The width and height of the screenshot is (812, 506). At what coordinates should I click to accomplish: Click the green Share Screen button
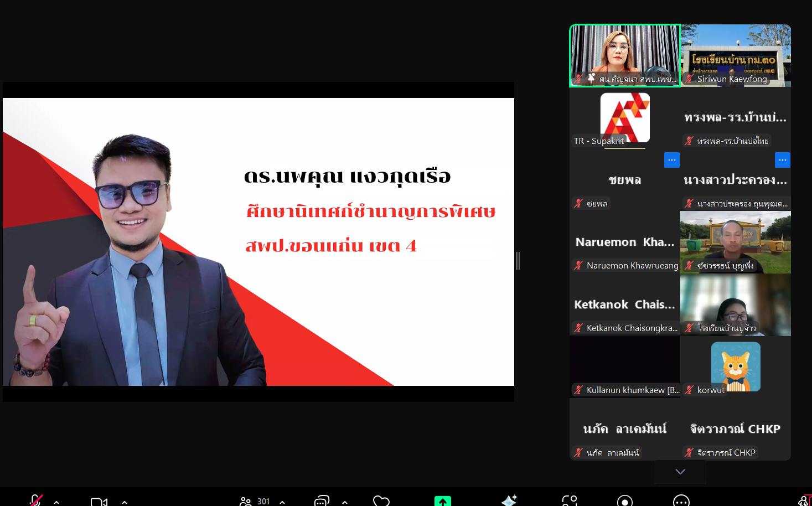pyautogui.click(x=442, y=501)
